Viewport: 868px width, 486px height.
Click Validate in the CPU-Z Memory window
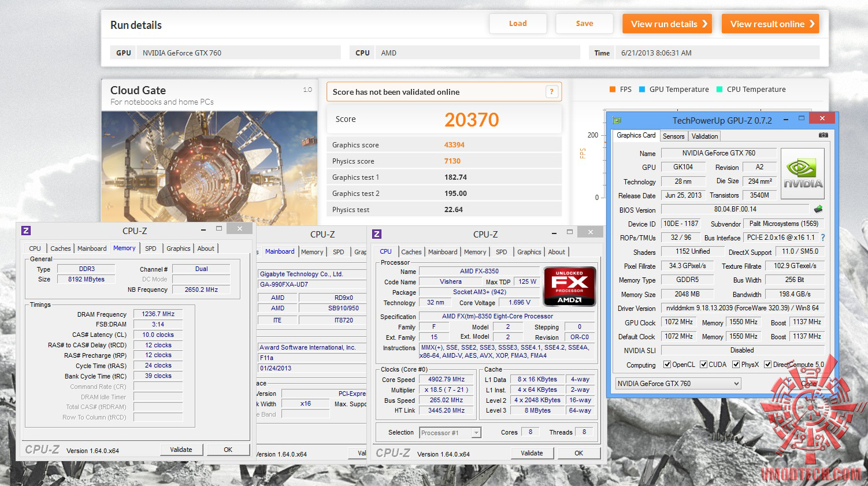click(181, 450)
